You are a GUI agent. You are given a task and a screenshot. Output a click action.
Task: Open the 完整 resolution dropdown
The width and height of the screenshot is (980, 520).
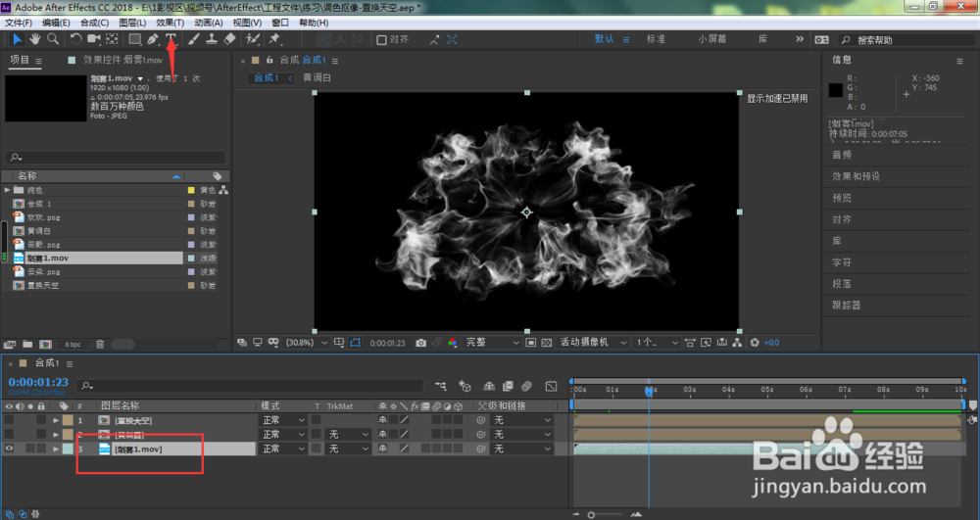(492, 343)
